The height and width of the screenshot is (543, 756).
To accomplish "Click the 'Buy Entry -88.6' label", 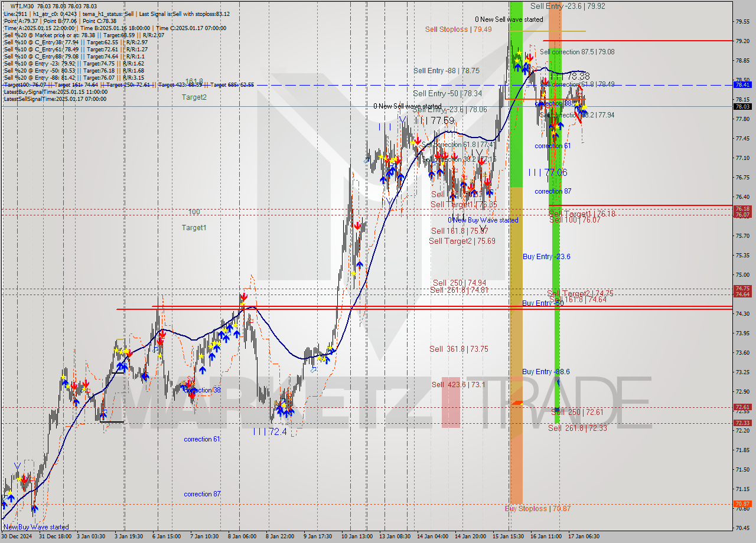I will [x=546, y=372].
